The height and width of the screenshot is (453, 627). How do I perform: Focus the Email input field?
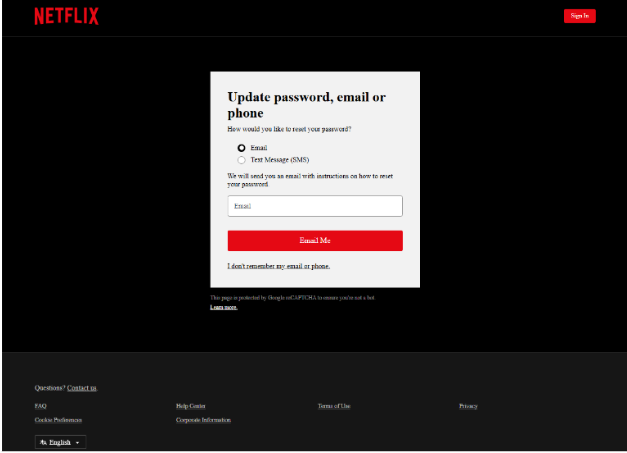[x=314, y=206]
